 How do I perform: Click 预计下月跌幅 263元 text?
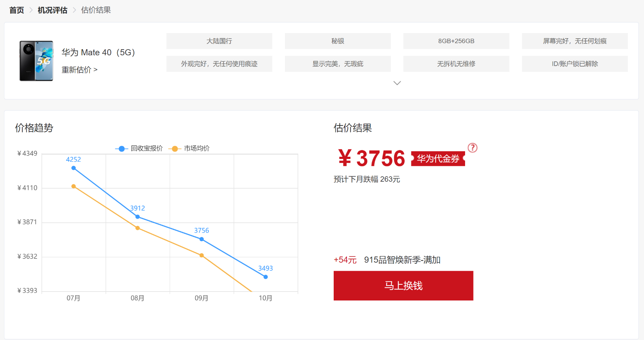pyautogui.click(x=367, y=179)
